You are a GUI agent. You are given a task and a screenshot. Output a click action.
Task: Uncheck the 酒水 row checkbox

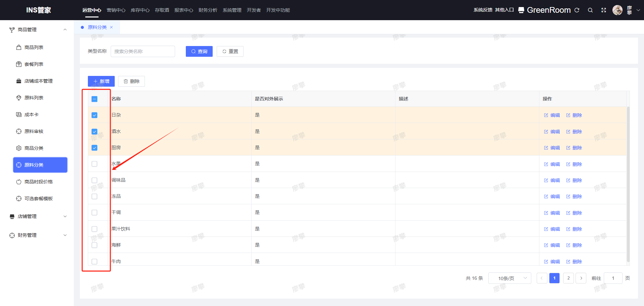pyautogui.click(x=95, y=132)
